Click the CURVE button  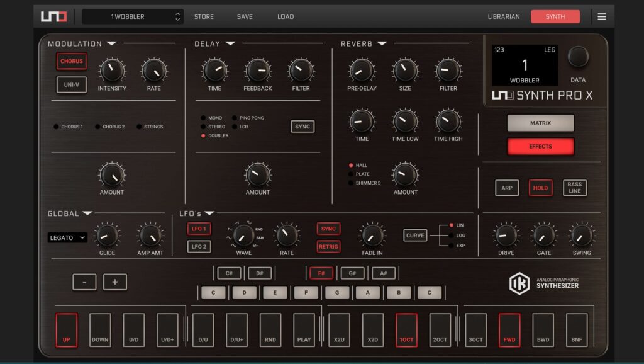click(415, 236)
